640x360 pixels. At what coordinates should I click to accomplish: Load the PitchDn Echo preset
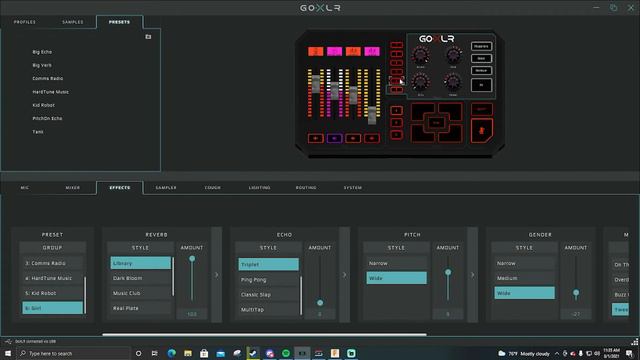tap(47, 118)
